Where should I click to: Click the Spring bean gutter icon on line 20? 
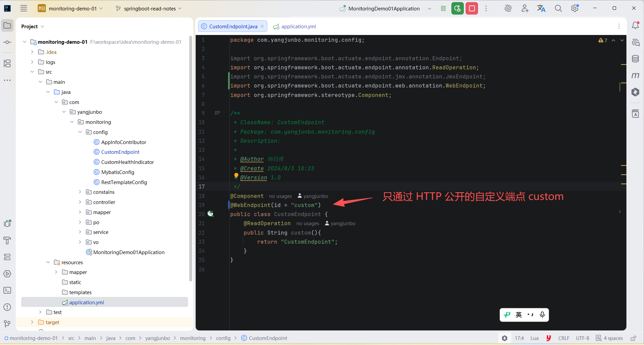coord(210,214)
